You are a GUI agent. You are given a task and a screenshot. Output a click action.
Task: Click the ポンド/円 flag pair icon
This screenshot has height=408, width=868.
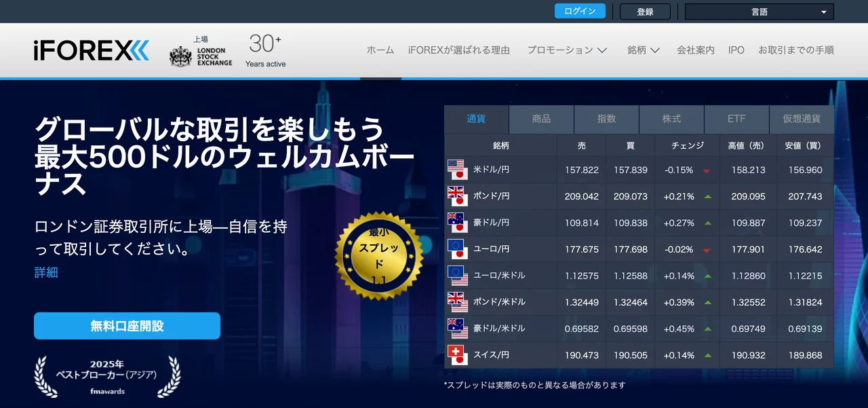tap(458, 196)
